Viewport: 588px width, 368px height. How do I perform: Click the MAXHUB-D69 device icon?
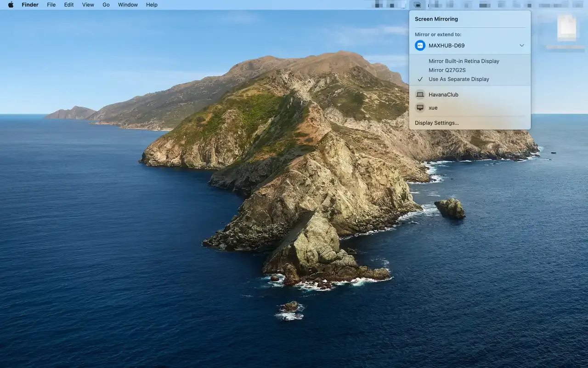click(x=420, y=46)
